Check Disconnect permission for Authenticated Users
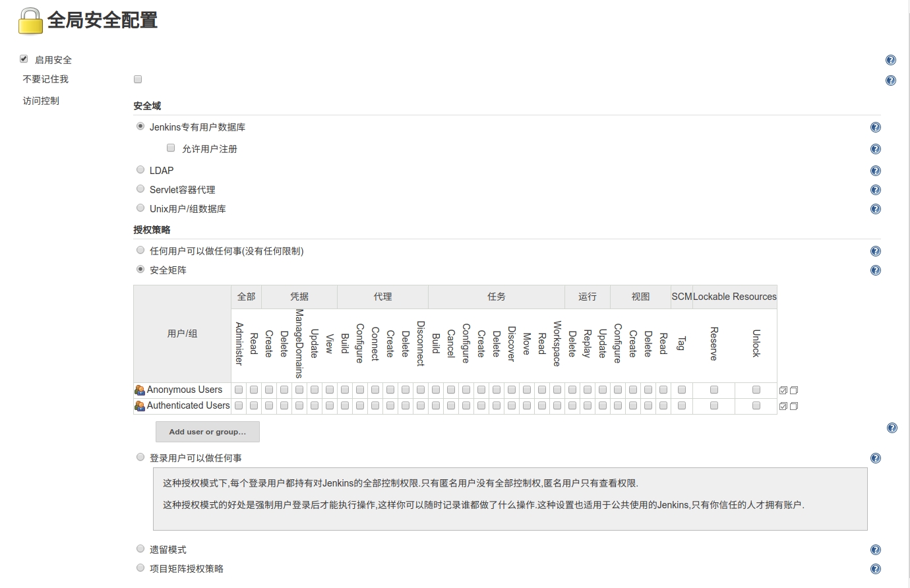Screen dimensions: 910x588 (x=421, y=405)
